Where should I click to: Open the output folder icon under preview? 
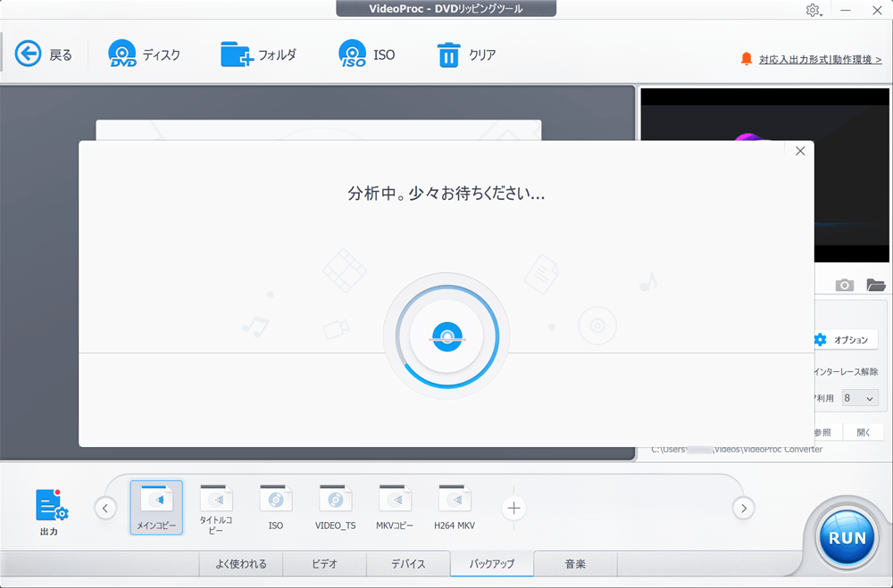coord(875,285)
